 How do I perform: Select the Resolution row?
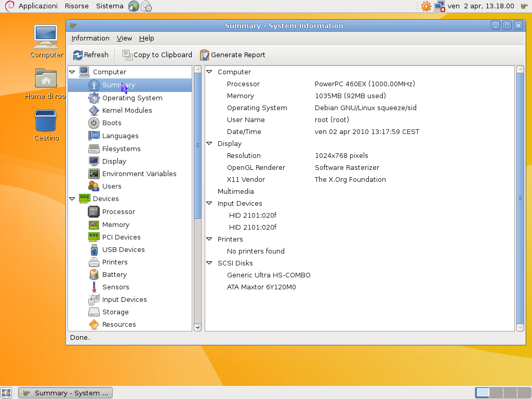click(360, 156)
